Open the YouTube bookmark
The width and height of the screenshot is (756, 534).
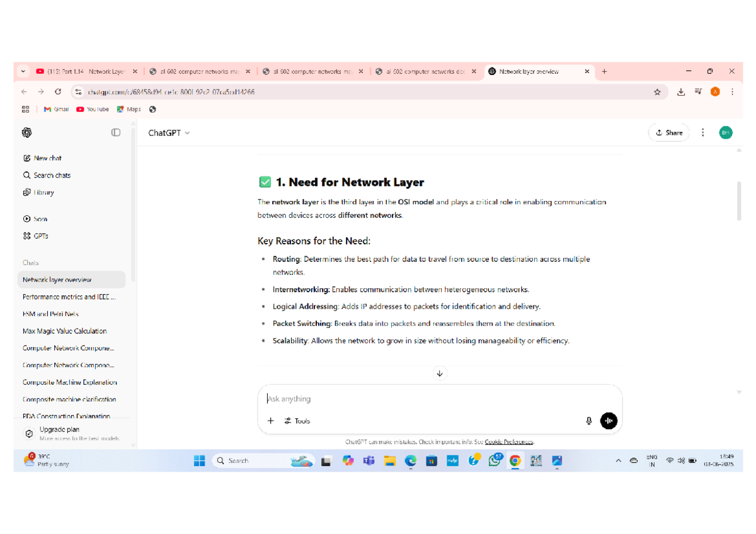pyautogui.click(x=93, y=109)
